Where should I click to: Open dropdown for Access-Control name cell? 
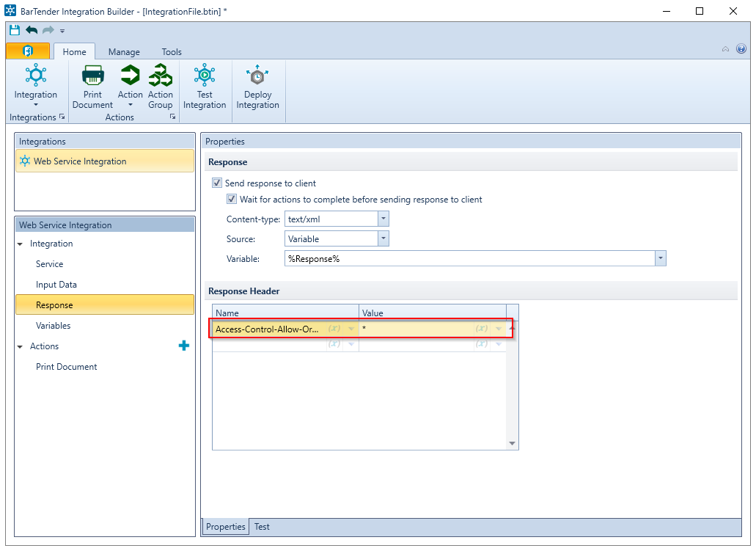pyautogui.click(x=351, y=329)
